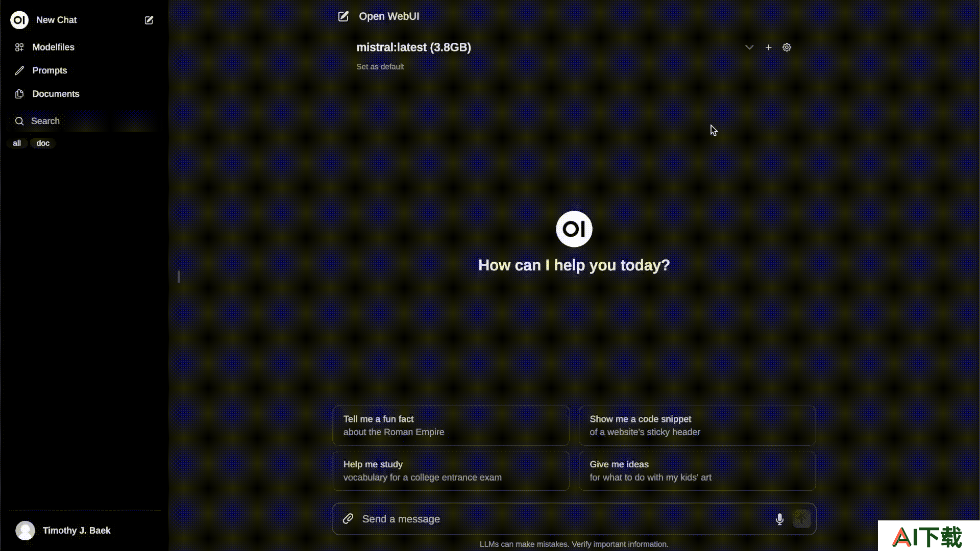Open model settings via the gear icon

[x=787, y=47]
